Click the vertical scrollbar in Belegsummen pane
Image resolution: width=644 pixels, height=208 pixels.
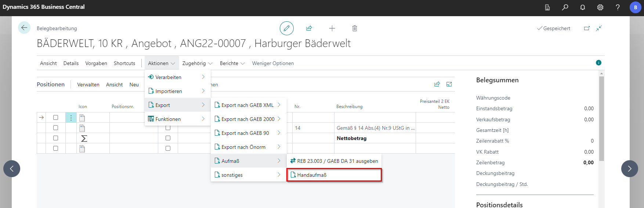click(601, 118)
